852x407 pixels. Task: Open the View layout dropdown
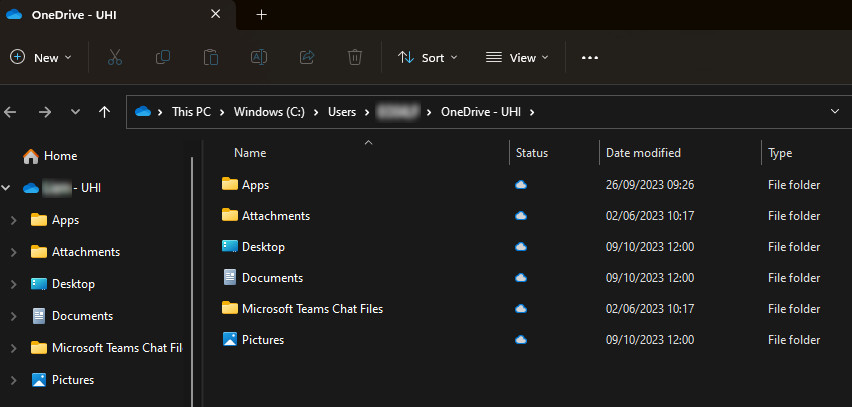click(516, 58)
